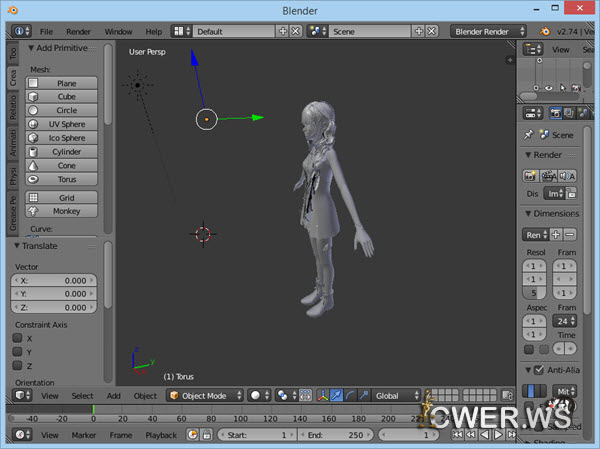This screenshot has width=600, height=449.
Task: Click the render image camera icon
Action: click(x=531, y=175)
